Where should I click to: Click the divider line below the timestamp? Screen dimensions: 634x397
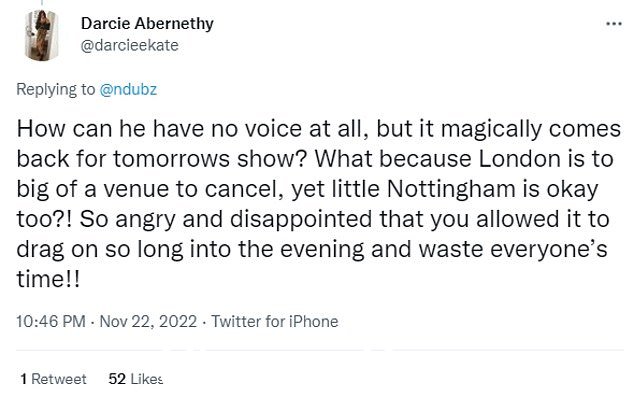[320, 350]
